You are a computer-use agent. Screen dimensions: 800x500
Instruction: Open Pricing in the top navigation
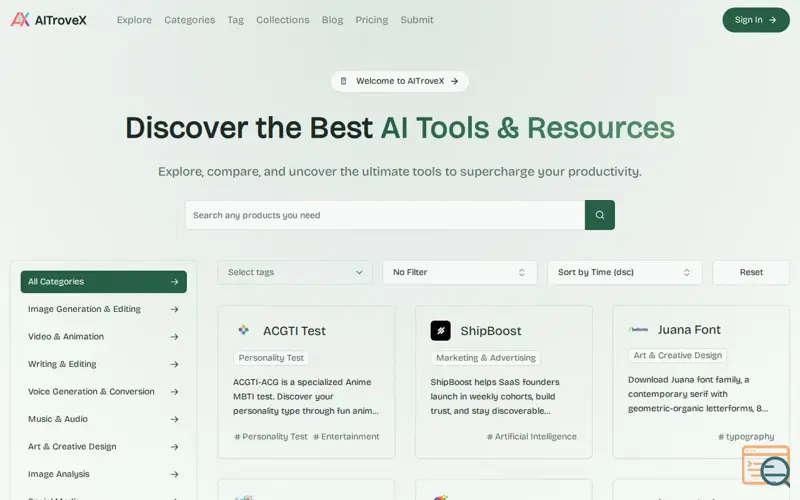(371, 20)
